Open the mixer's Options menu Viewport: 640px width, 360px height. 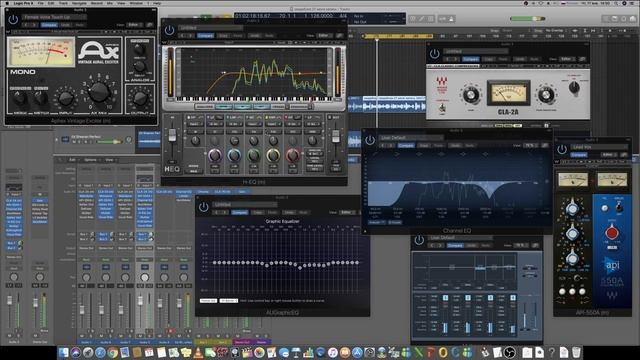click(x=91, y=160)
